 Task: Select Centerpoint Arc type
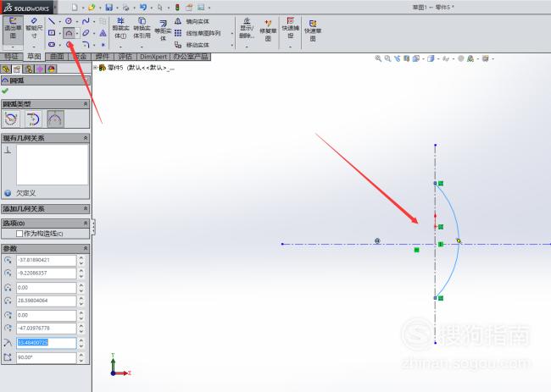coord(11,119)
